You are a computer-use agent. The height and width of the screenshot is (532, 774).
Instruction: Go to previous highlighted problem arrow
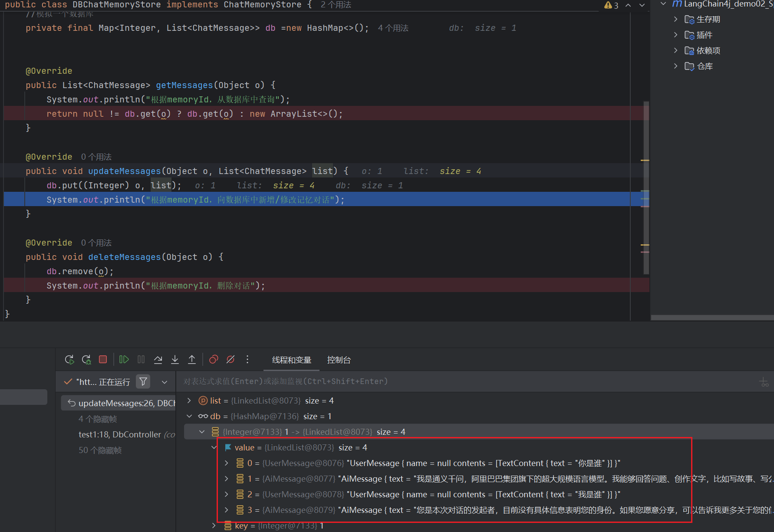(x=628, y=5)
